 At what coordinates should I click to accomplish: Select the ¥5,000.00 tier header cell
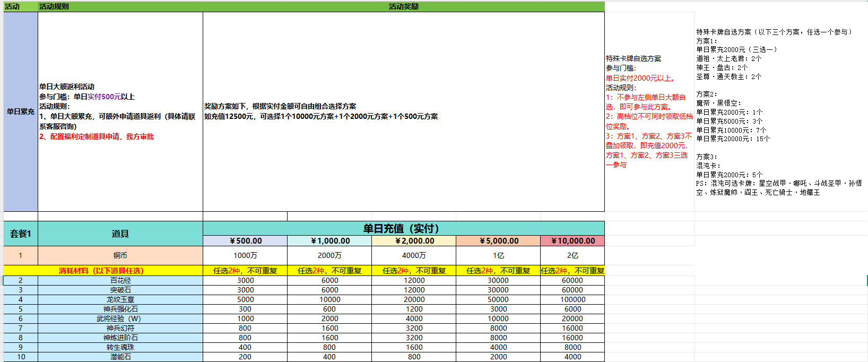pos(498,241)
